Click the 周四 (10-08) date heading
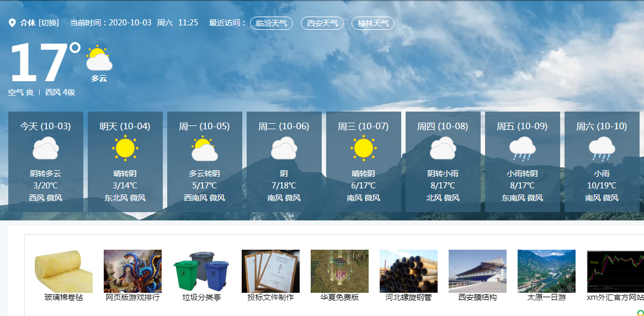This screenshot has height=316, width=644. [x=443, y=127]
